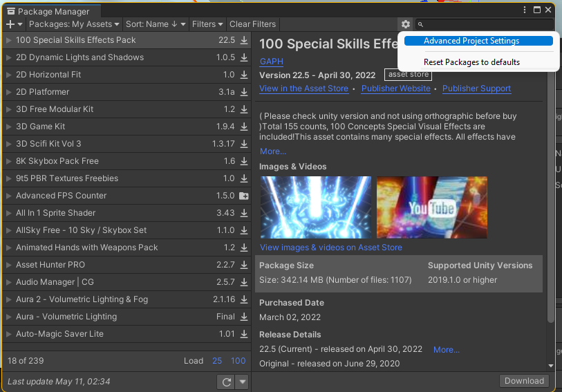Open the Packages: My Assets dropdown
This screenshot has width=562, height=392.
pyautogui.click(x=74, y=24)
